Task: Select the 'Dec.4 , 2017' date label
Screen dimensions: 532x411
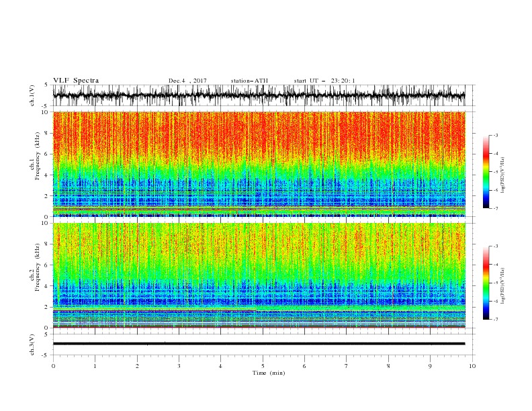Action: click(187, 81)
